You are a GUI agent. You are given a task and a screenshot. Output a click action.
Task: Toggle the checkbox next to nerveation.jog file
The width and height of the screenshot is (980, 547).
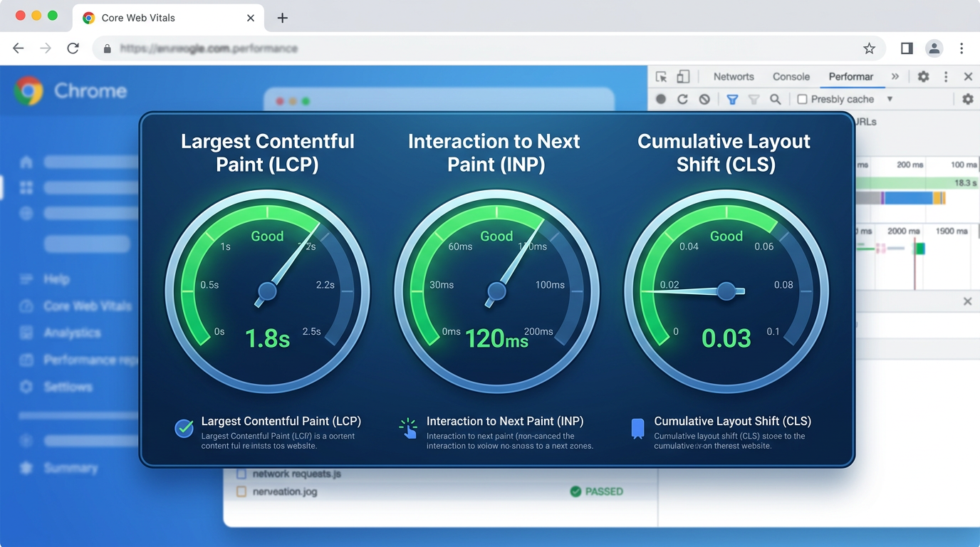(x=240, y=491)
